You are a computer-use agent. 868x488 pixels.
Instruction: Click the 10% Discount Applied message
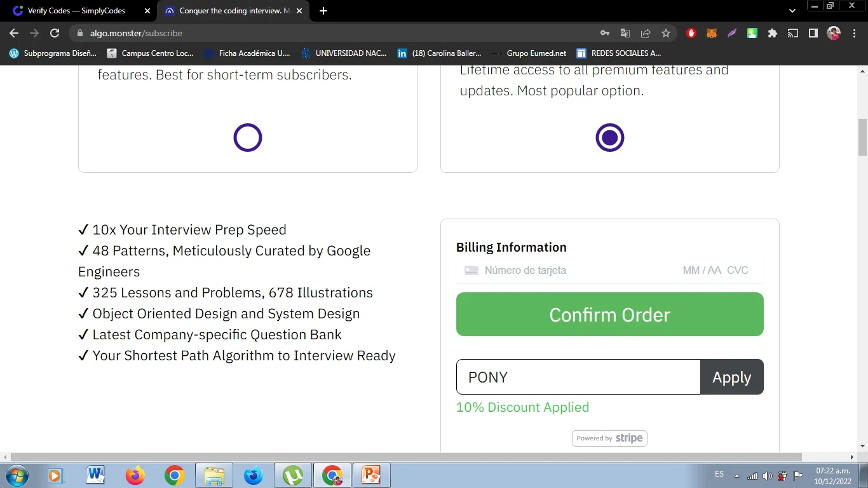522,407
